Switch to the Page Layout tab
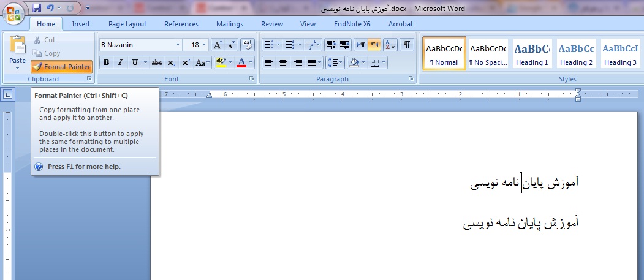Viewport: 644px width, 280px height. pos(127,24)
